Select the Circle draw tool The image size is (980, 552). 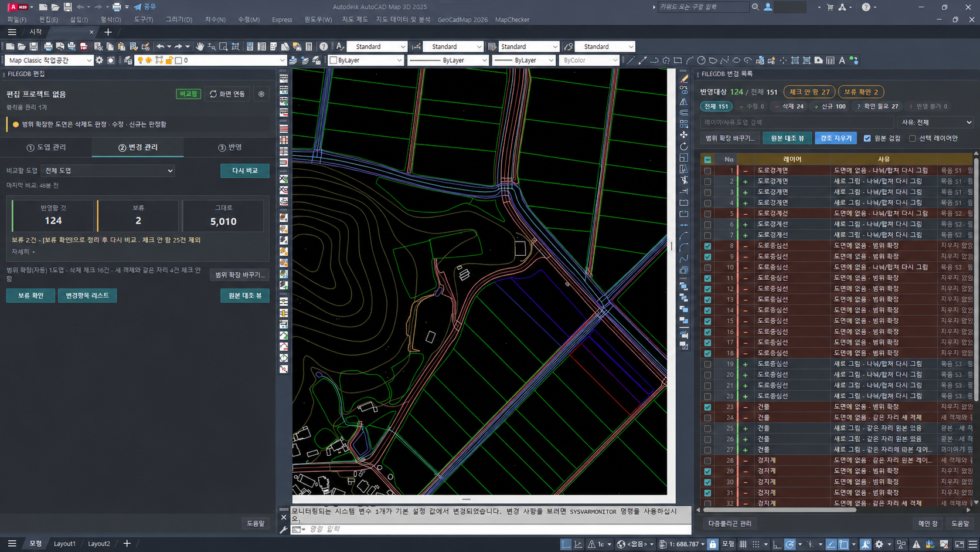coord(701,60)
